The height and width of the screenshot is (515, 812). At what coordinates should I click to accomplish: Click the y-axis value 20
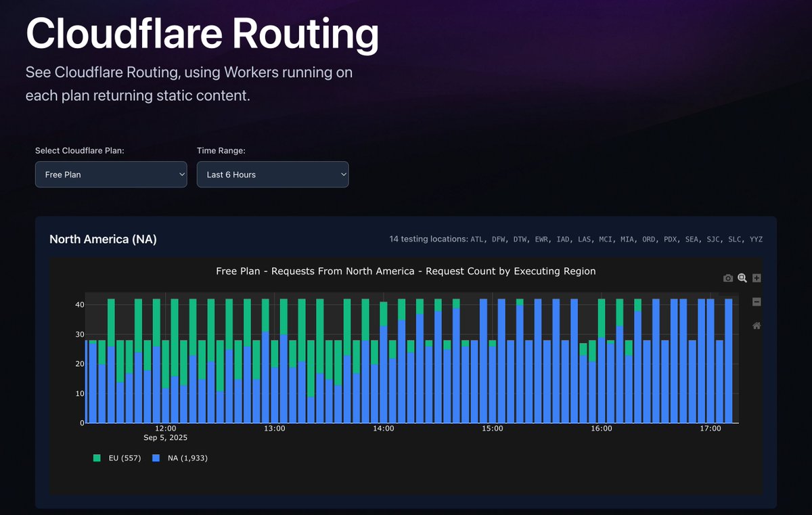79,364
